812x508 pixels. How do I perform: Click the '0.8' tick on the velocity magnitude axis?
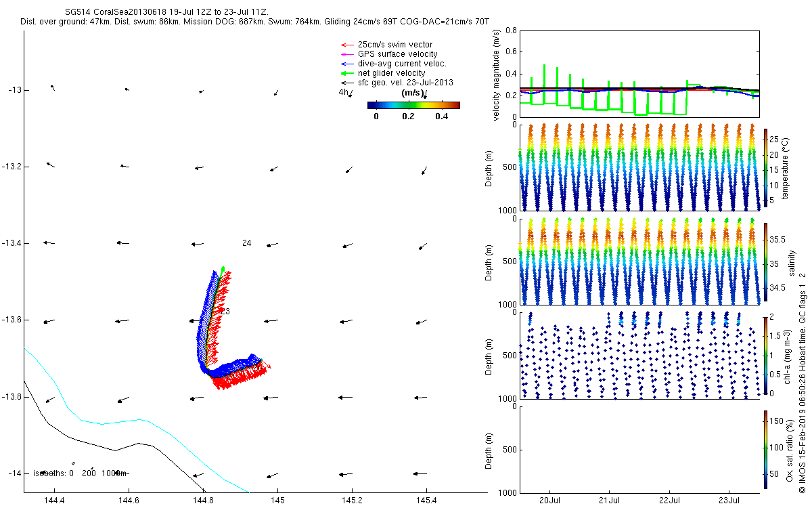[511, 31]
